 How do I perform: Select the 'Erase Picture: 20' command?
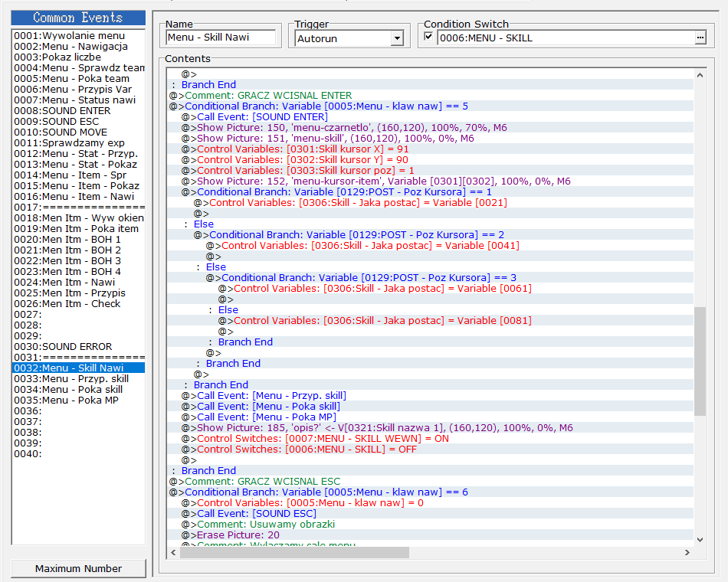click(x=431, y=535)
